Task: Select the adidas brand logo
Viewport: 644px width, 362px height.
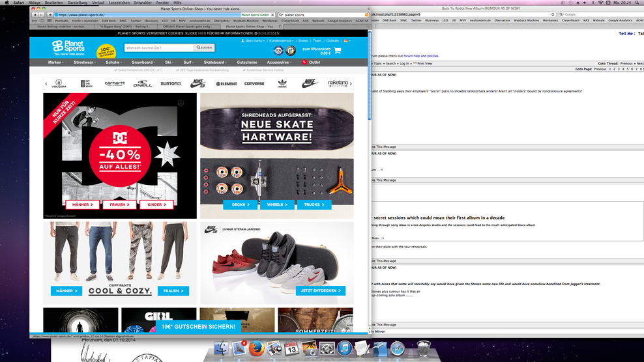Action: tap(282, 84)
